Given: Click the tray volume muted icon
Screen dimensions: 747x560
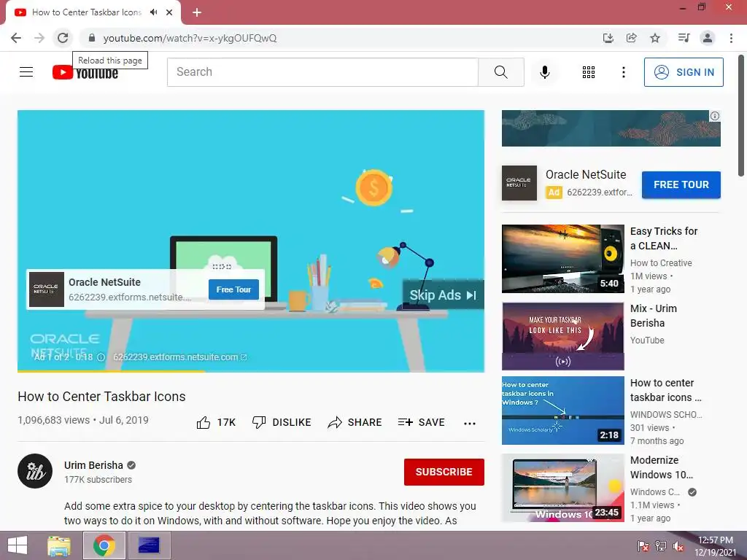Looking at the screenshot, I should pyautogui.click(x=678, y=546).
